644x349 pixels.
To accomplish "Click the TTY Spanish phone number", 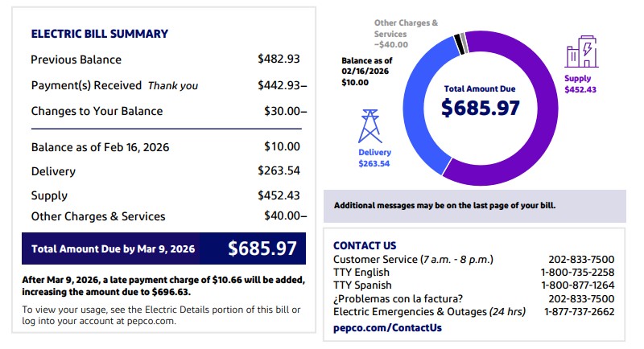I will click(x=578, y=285).
